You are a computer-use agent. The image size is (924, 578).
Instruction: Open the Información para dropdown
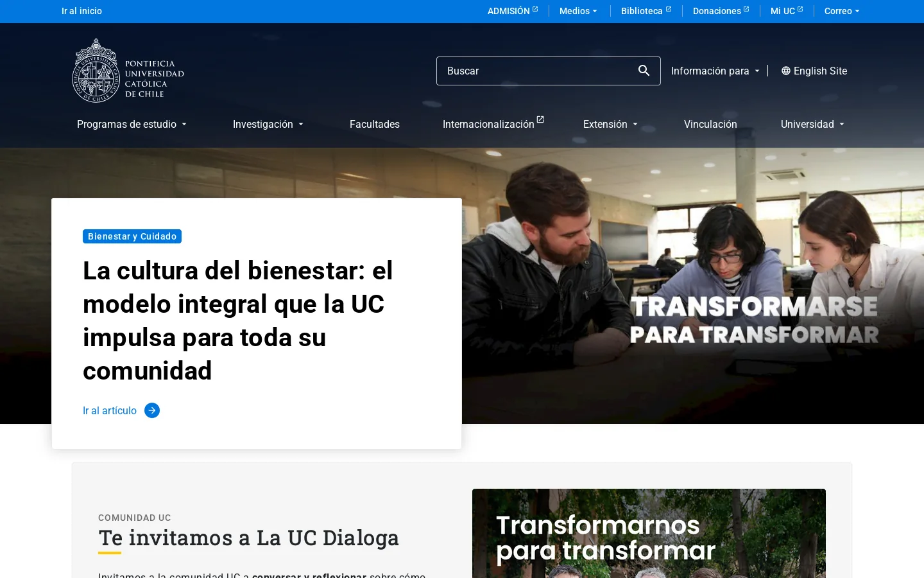(x=715, y=71)
